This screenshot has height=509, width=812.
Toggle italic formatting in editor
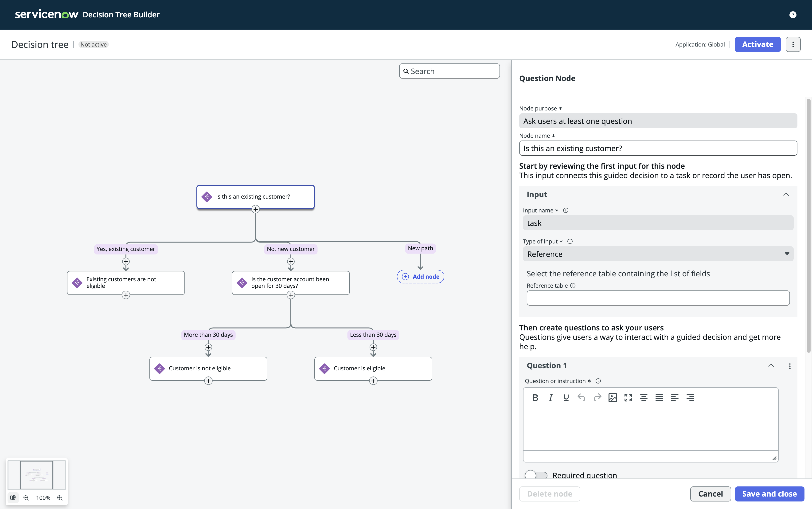point(550,398)
